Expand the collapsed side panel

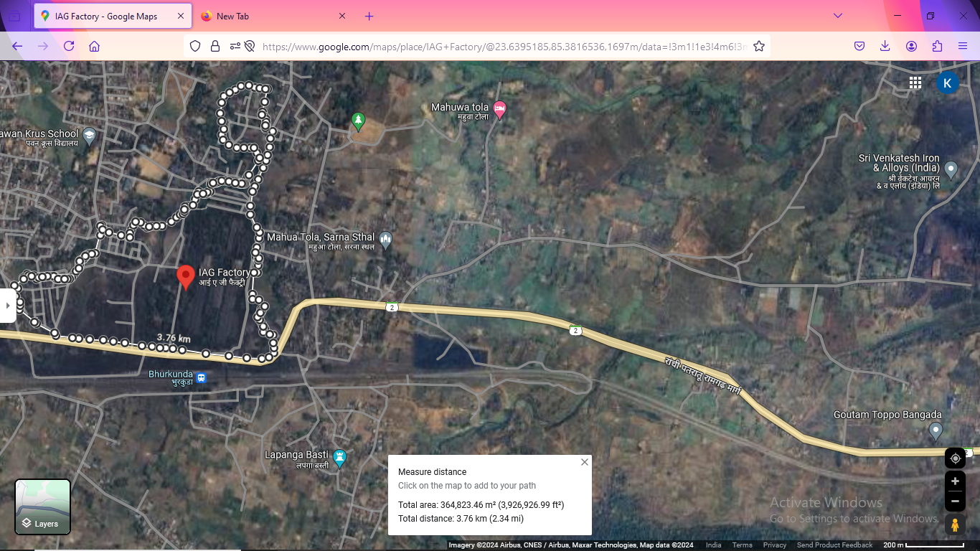coord(8,305)
